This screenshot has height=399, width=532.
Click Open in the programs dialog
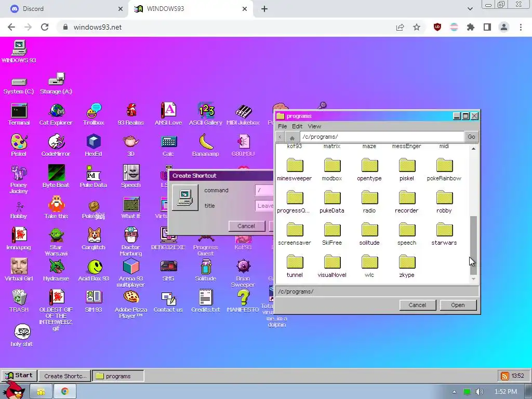click(x=458, y=305)
